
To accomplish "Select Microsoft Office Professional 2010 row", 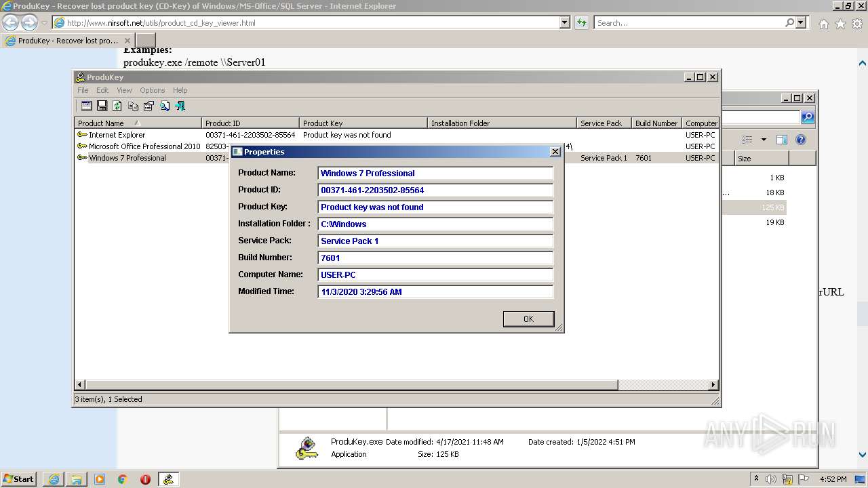I will click(397, 146).
